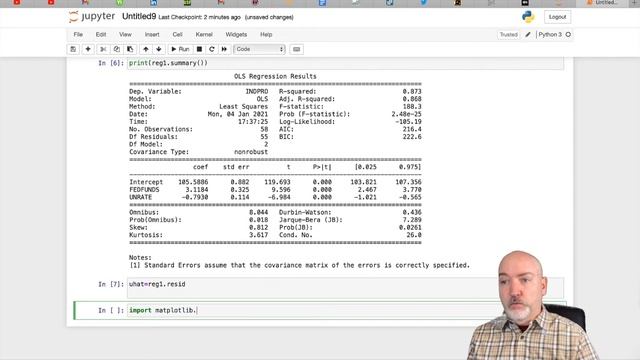Open the Widgets menu
The image size is (640, 360).
pyautogui.click(x=236, y=35)
